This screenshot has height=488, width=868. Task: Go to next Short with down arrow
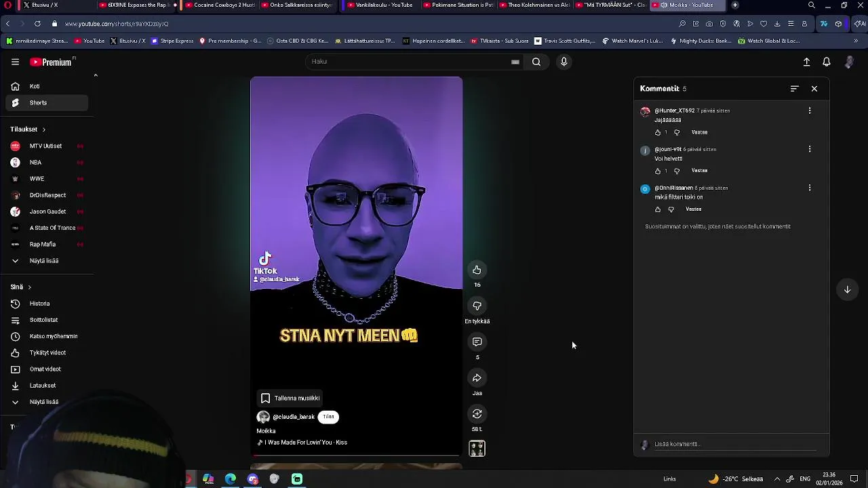(847, 289)
